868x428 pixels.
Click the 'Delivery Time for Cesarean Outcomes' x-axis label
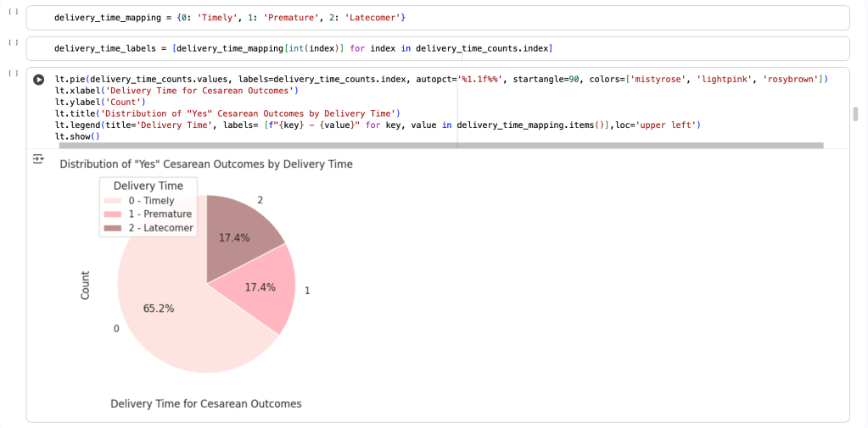[x=206, y=403]
